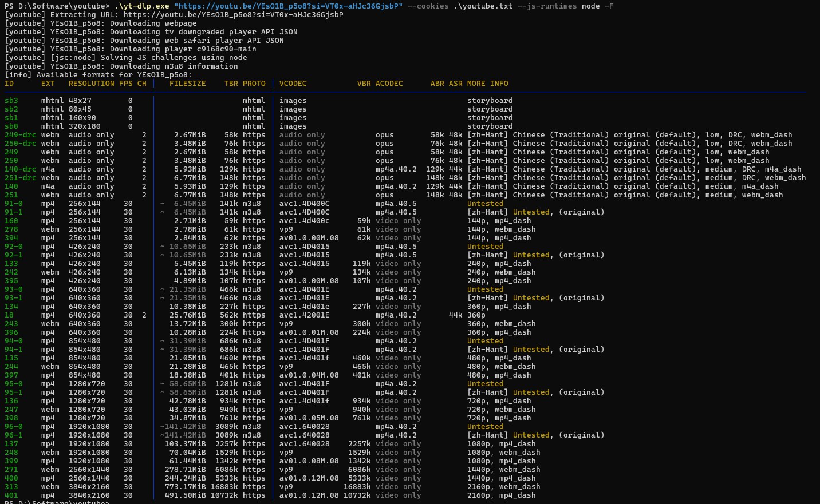820x504 pixels.
Task: Click the sb3 storyboard format ID
Action: coord(11,100)
